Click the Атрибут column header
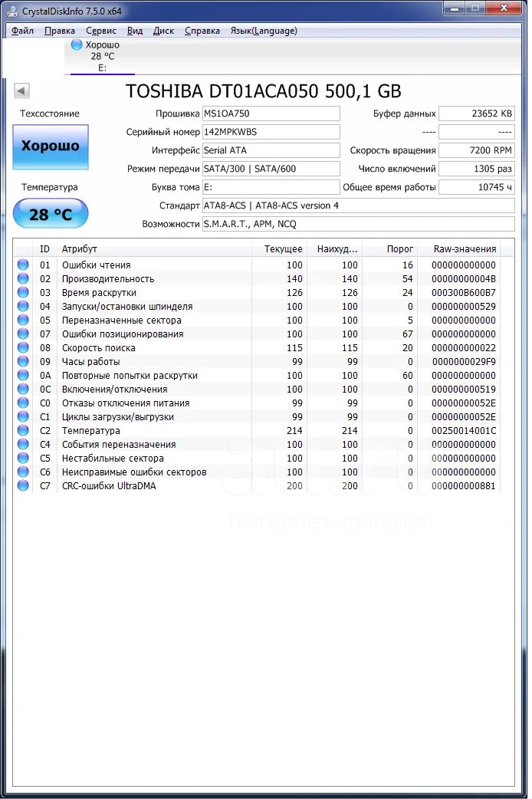The width and height of the screenshot is (532, 799). pyautogui.click(x=80, y=249)
